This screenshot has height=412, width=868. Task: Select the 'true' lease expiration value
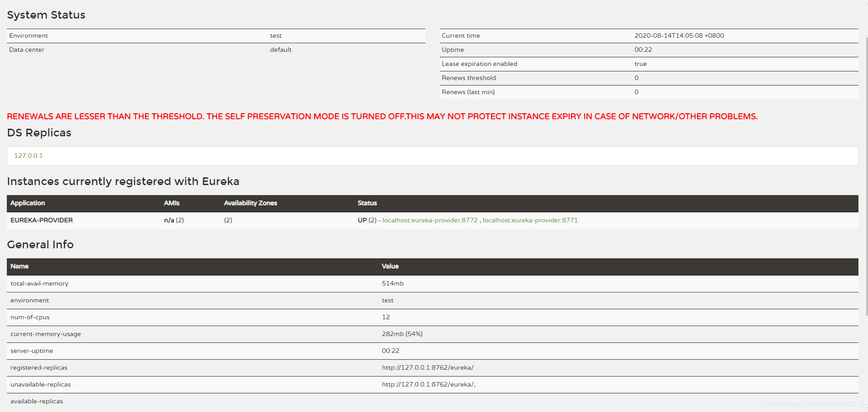click(641, 64)
